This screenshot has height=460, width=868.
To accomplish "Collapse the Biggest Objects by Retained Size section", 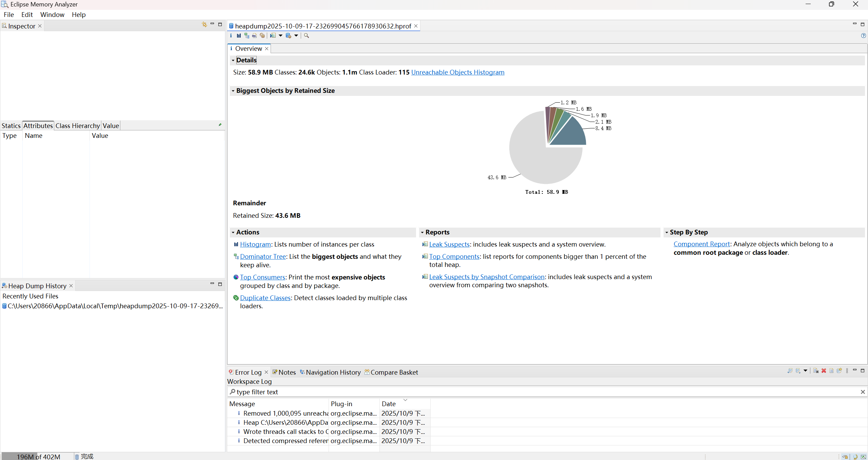I will click(233, 91).
